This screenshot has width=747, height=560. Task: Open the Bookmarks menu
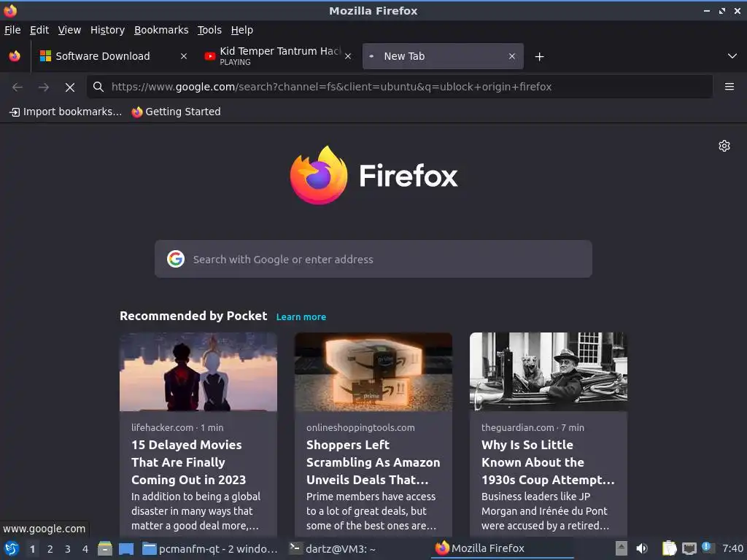[x=161, y=30]
